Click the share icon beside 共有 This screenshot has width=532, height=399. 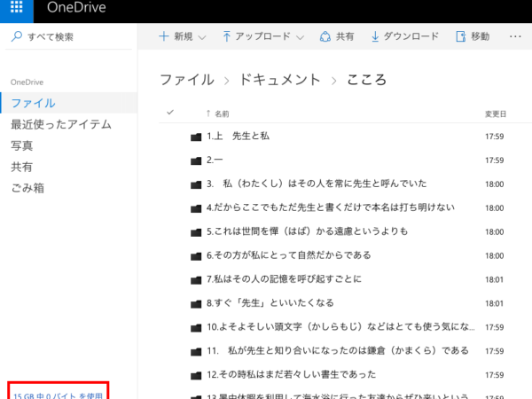(x=325, y=36)
